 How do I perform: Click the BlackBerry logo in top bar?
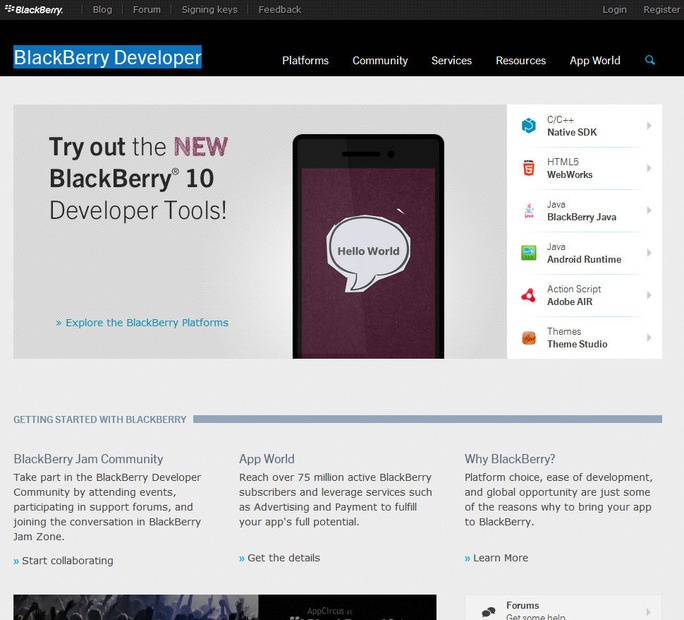pyautogui.click(x=34, y=9)
